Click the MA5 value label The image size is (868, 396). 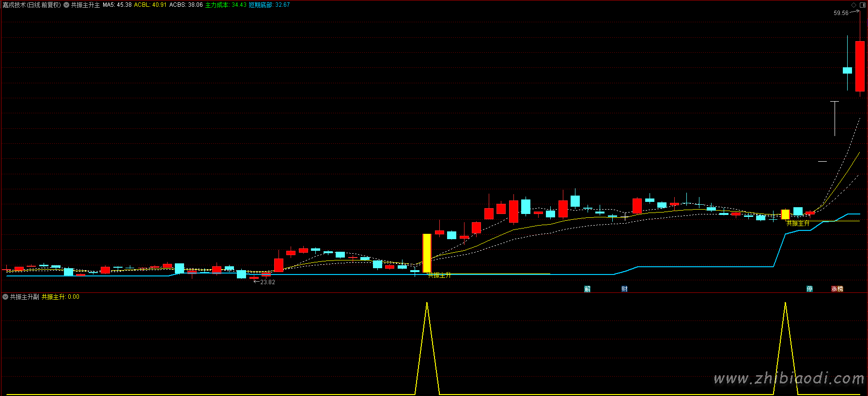pyautogui.click(x=117, y=5)
